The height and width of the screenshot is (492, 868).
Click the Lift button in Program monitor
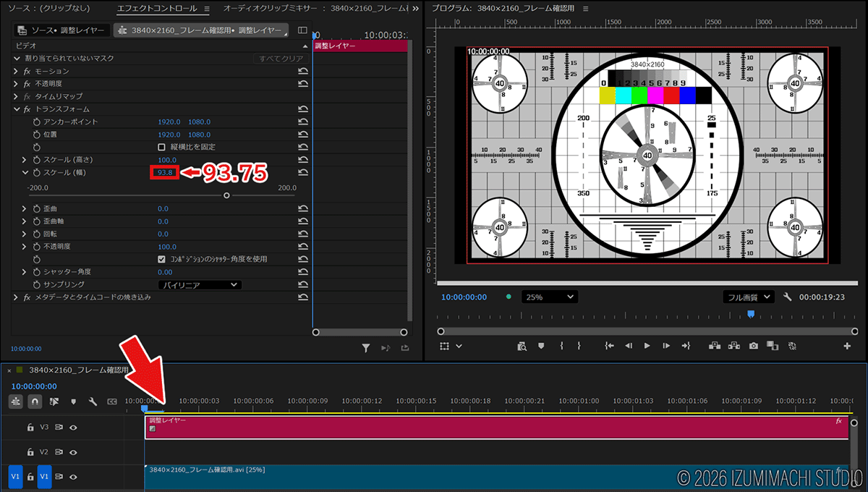[x=715, y=346]
